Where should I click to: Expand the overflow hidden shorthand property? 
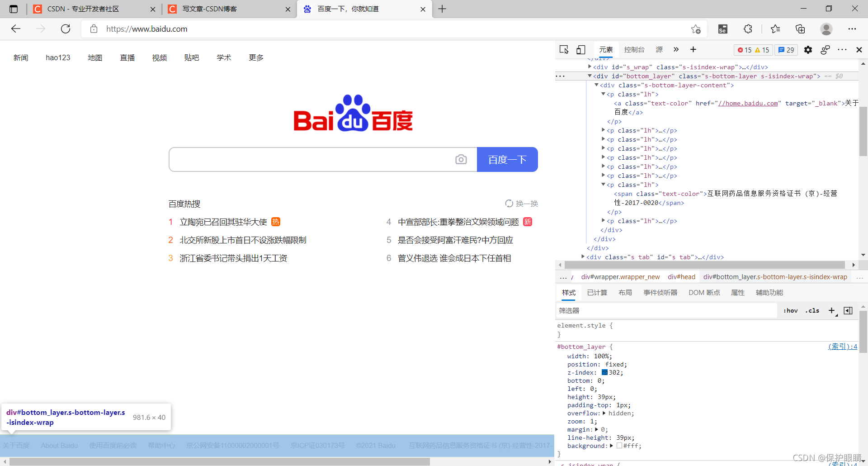point(604,413)
